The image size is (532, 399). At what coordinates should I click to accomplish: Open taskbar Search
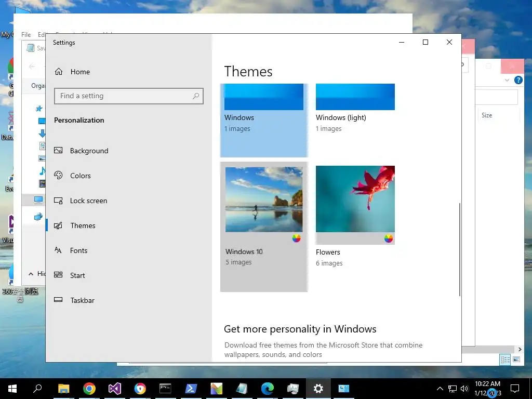tap(37, 389)
